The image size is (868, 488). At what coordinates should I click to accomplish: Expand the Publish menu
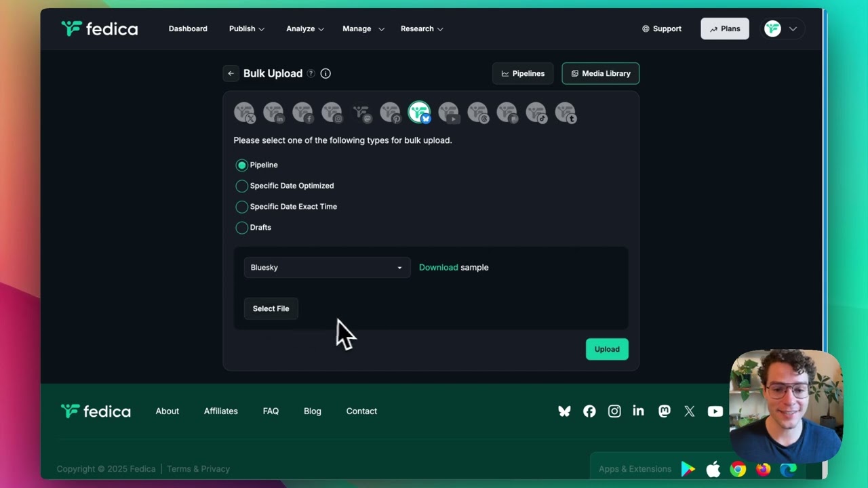(x=246, y=28)
